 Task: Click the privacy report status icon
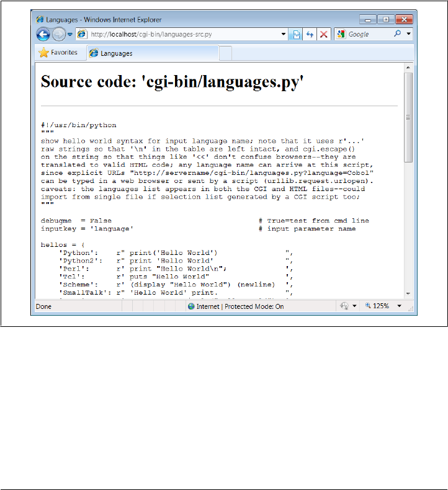[344, 306]
